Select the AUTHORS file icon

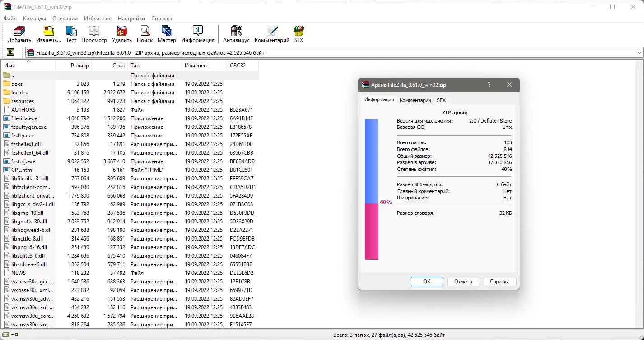[7, 109]
